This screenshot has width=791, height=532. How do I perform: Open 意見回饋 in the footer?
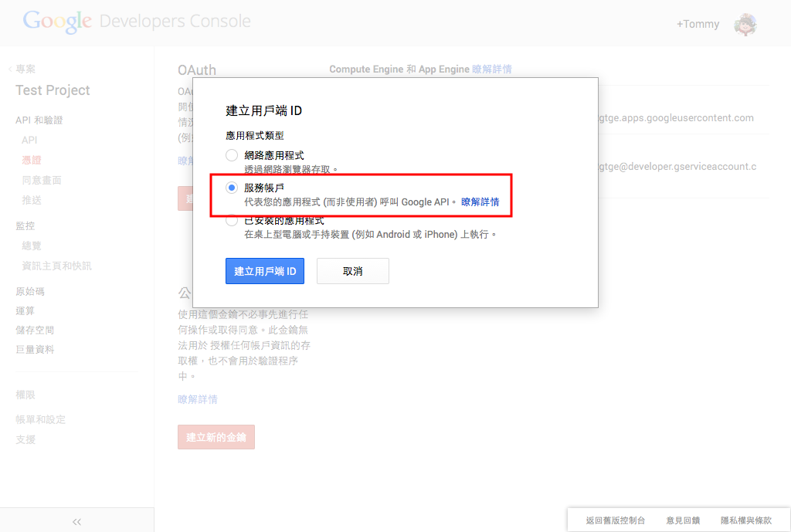pyautogui.click(x=683, y=520)
